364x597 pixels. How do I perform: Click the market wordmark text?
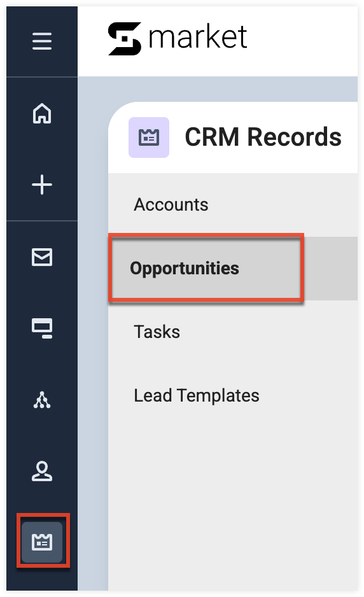tap(198, 37)
